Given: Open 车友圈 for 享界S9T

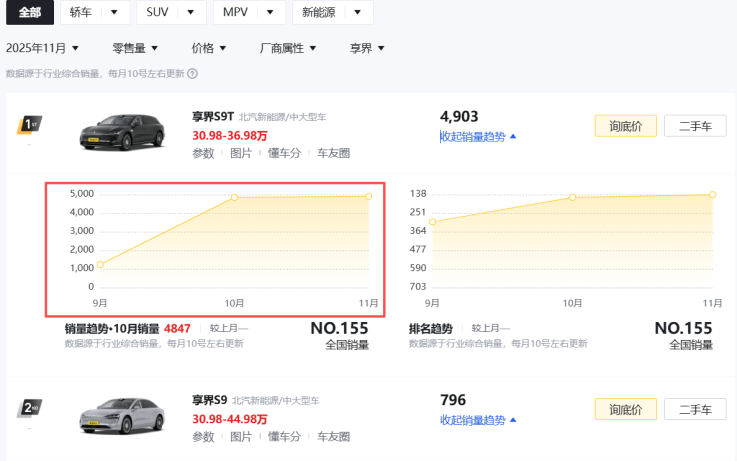Looking at the screenshot, I should (x=333, y=153).
